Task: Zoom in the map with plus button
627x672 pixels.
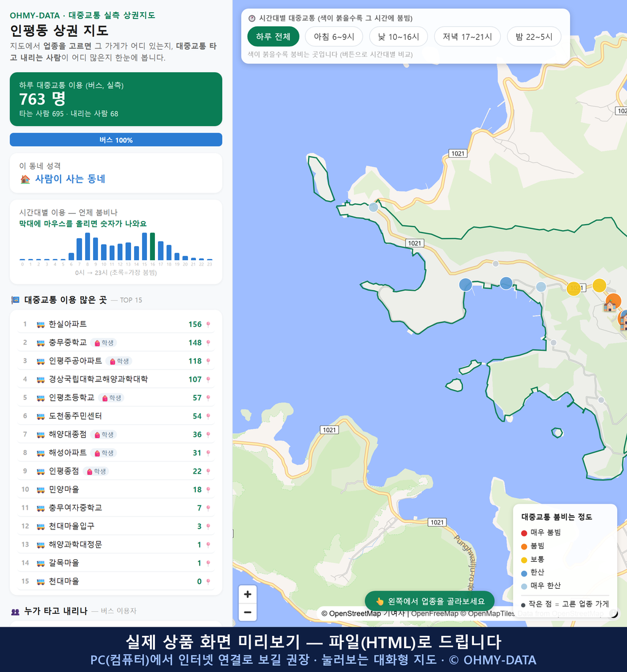Action: click(x=247, y=594)
